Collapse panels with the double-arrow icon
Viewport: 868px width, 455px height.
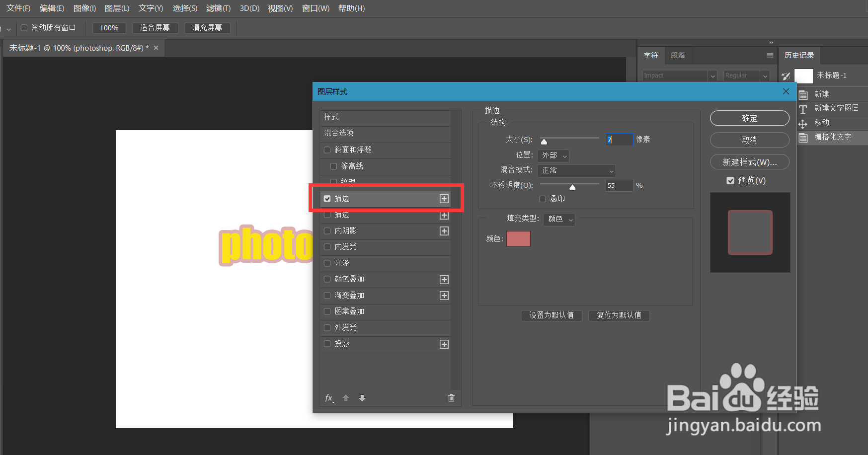771,43
